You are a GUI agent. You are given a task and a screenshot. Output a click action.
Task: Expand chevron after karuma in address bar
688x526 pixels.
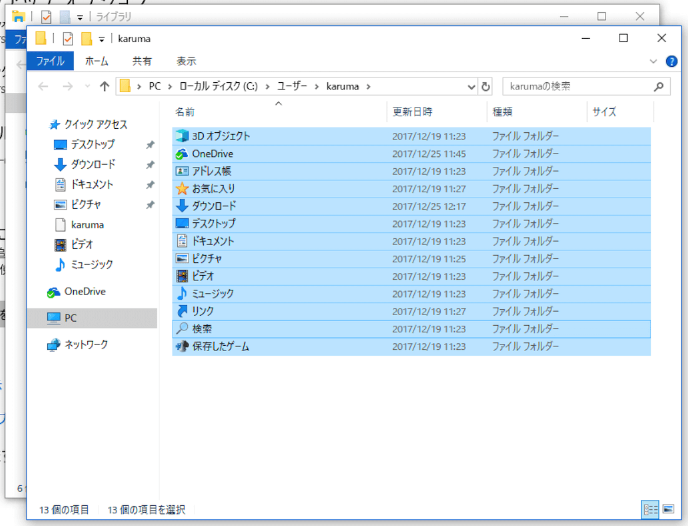(x=368, y=86)
